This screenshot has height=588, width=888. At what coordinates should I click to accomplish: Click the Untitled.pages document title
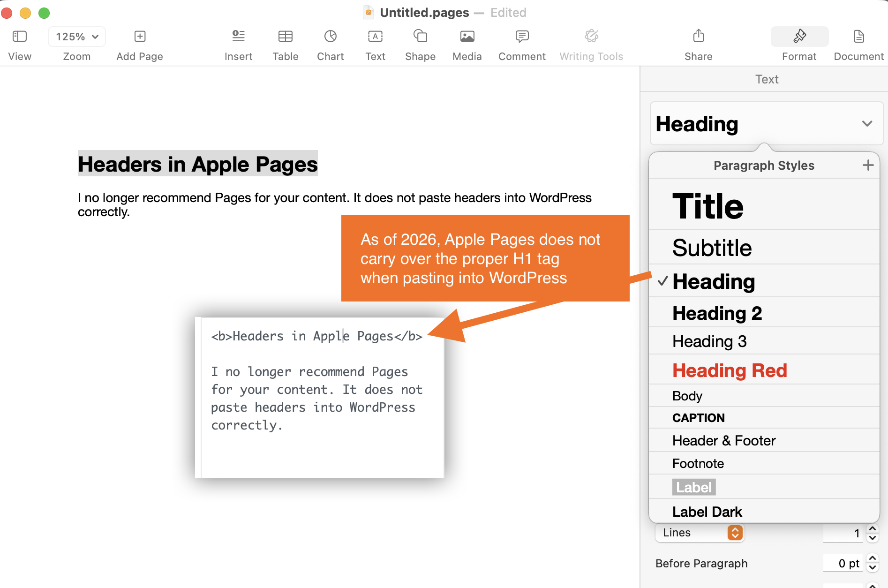[x=424, y=13]
